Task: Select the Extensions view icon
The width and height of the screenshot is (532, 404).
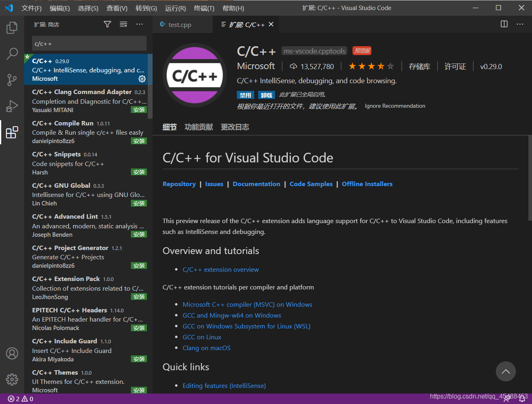Action: (x=12, y=132)
